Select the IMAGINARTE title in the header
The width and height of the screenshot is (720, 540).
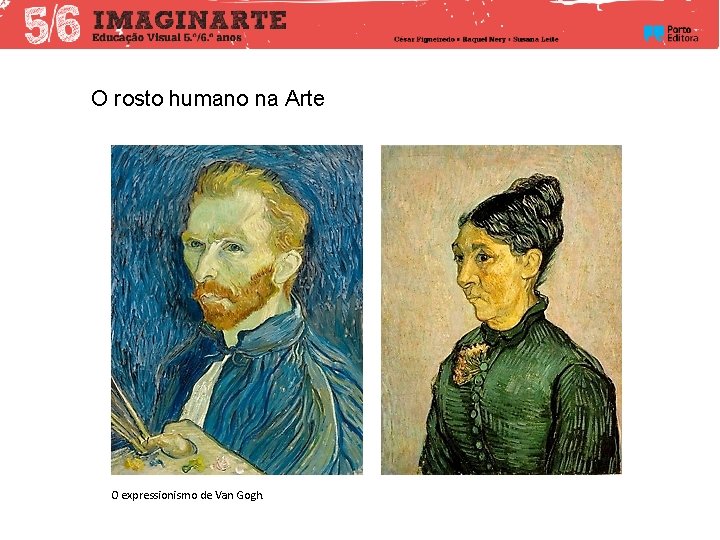pos(190,21)
